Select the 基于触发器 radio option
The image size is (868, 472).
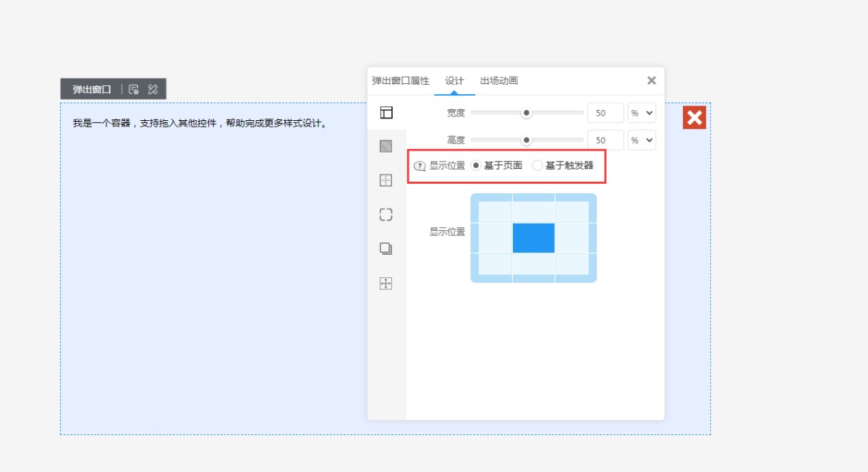pos(537,165)
